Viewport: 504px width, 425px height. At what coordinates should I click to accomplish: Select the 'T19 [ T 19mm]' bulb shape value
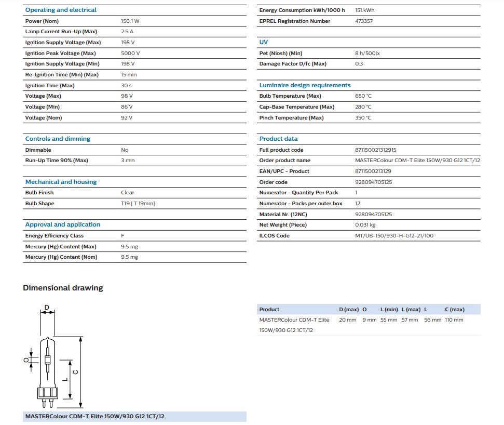[x=138, y=203]
